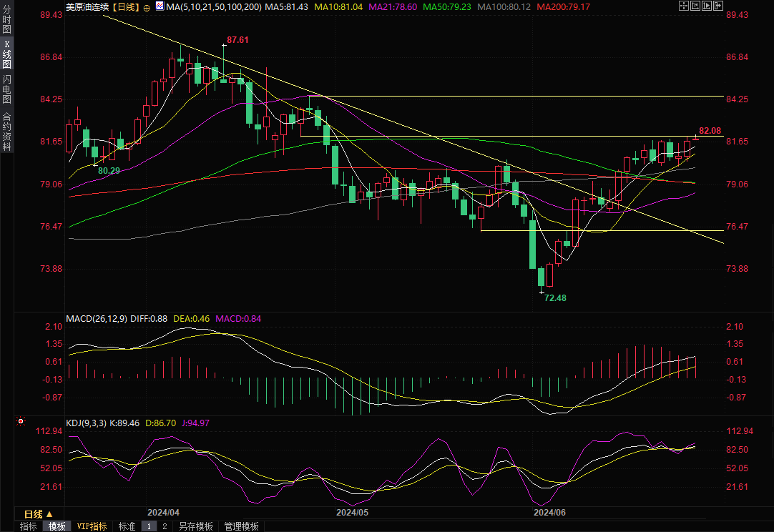The height and width of the screenshot is (532, 774).
Task: Open the VIP指标 tab
Action: click(x=92, y=526)
